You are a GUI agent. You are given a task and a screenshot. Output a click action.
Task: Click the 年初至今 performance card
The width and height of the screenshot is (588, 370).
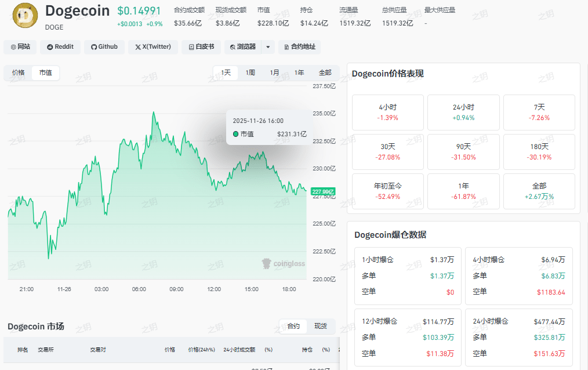[388, 191]
